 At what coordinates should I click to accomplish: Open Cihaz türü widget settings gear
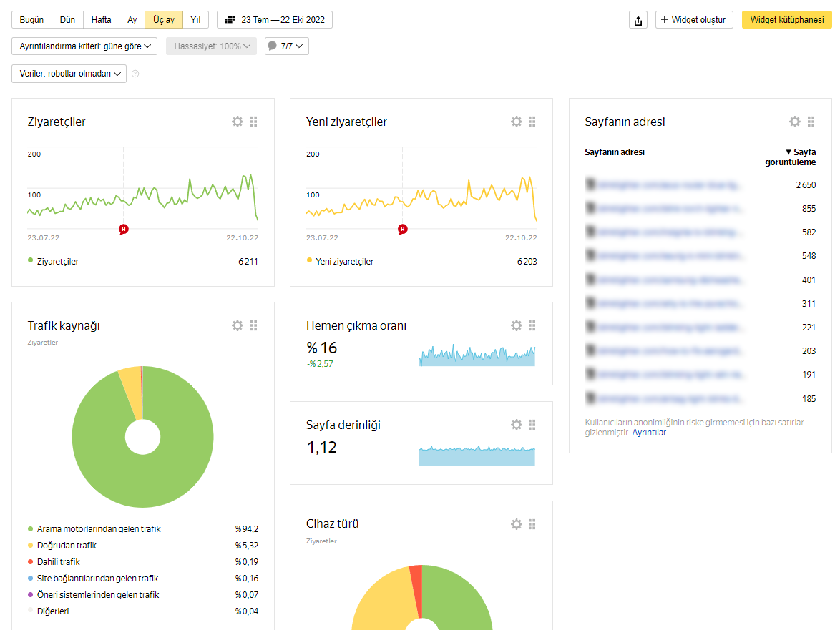tap(516, 524)
